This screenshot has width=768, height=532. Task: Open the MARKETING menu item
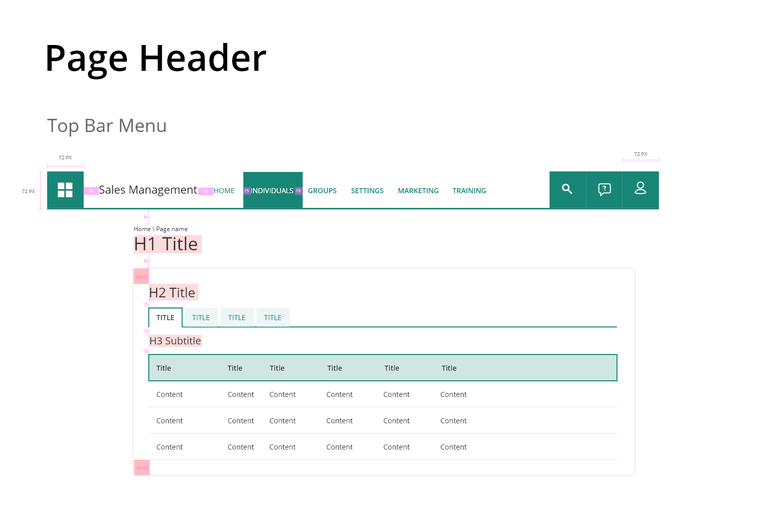(418, 191)
